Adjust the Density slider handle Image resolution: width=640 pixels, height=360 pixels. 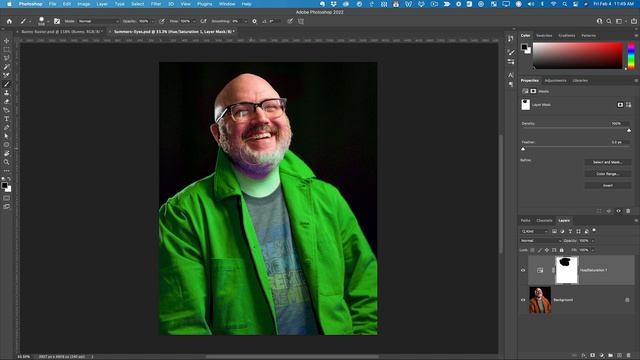(629, 131)
